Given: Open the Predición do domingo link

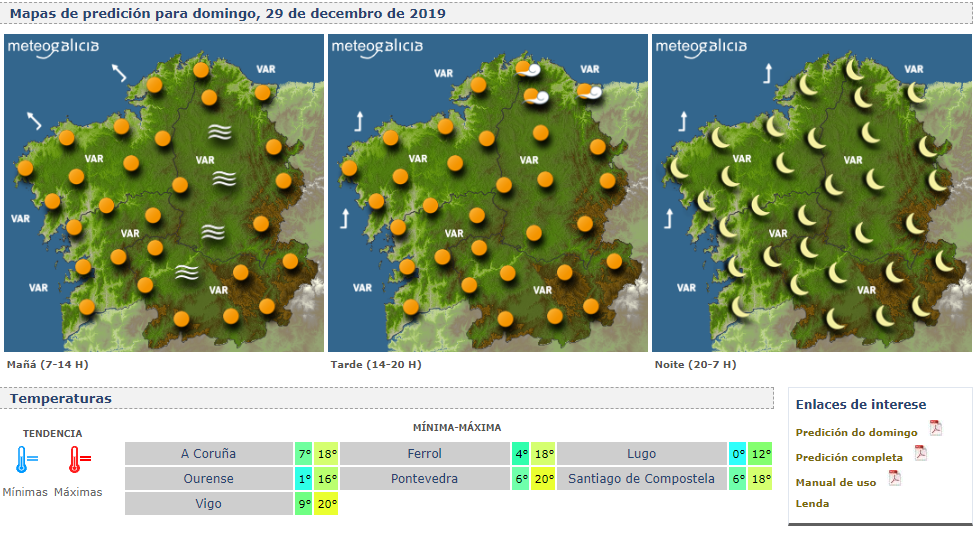Looking at the screenshot, I should [x=856, y=432].
